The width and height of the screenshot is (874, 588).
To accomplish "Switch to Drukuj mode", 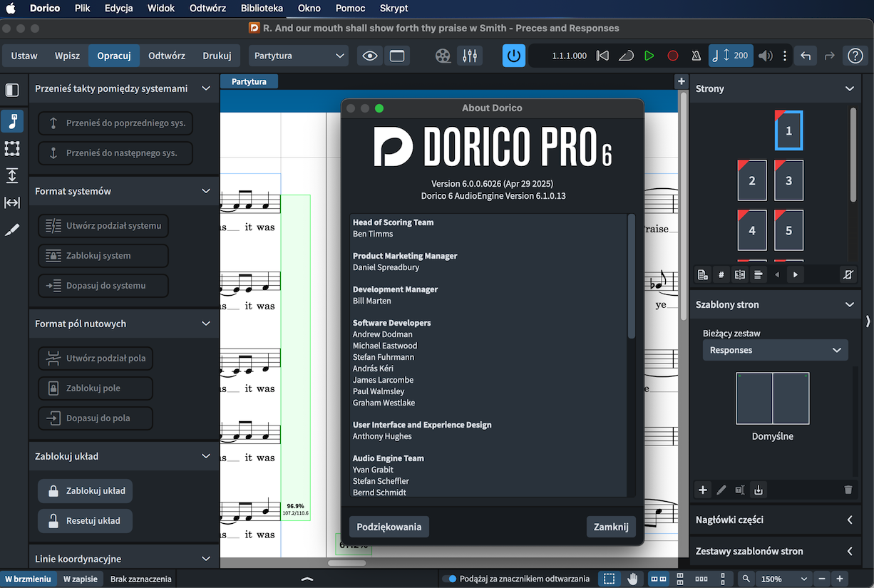I will [x=217, y=56].
